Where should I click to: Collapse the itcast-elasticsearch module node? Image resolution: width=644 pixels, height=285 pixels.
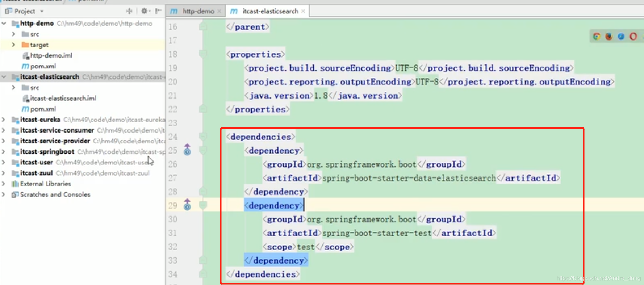[4, 77]
